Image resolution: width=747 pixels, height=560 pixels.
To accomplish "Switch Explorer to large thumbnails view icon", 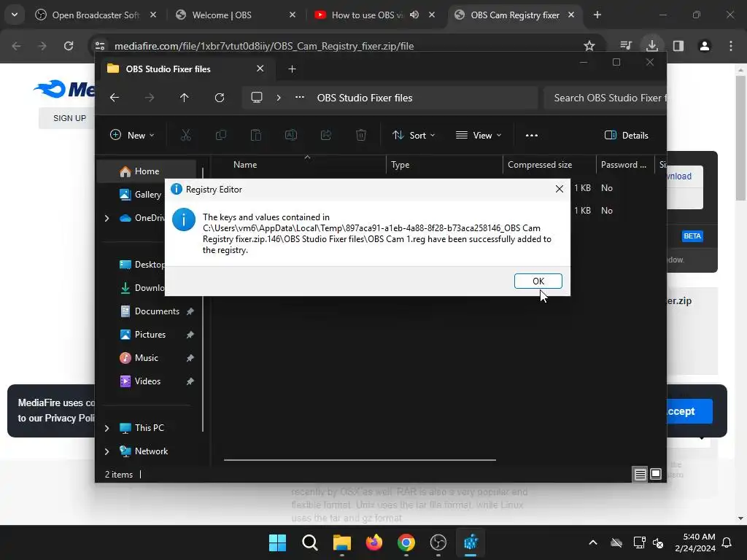I will tap(656, 474).
